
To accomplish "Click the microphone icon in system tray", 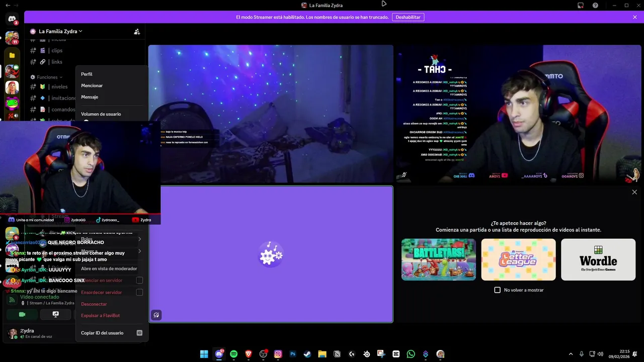I will tap(582, 354).
